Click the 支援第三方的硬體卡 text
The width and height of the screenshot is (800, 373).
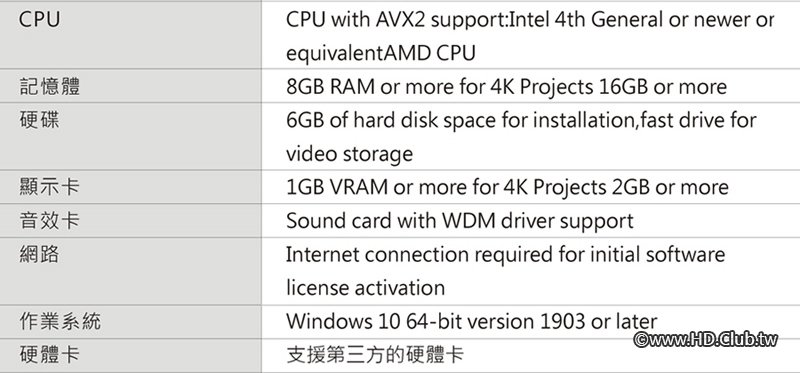(x=375, y=355)
